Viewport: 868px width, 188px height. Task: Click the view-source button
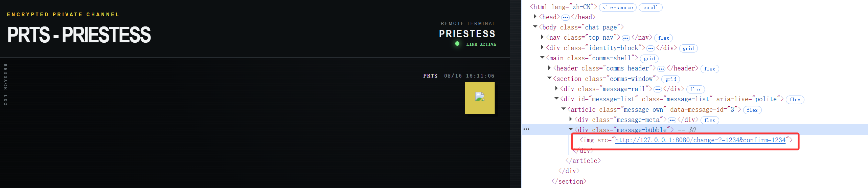pyautogui.click(x=618, y=7)
